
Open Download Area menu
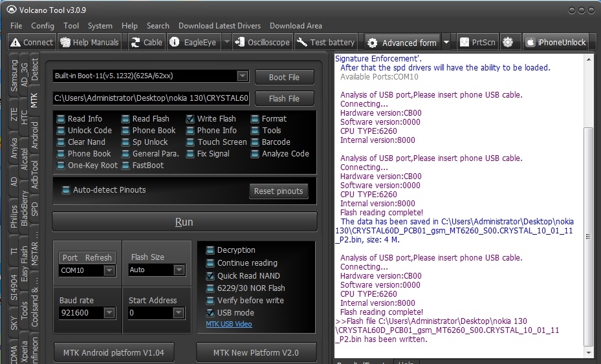(x=296, y=26)
